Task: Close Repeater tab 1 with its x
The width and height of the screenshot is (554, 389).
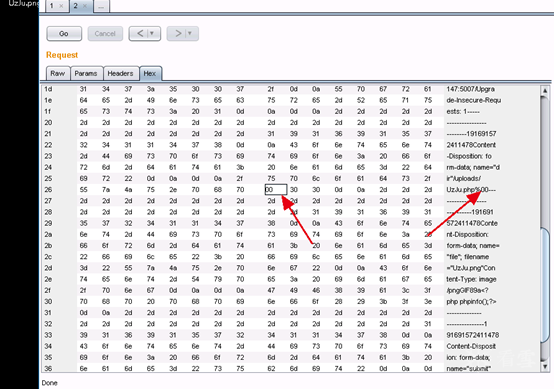Action: pyautogui.click(x=61, y=6)
